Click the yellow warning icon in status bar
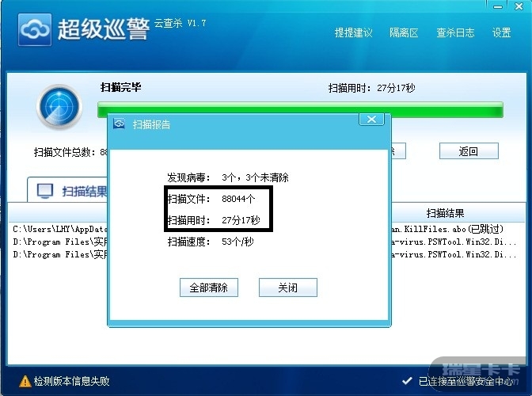532x396 pixels. click(25, 382)
